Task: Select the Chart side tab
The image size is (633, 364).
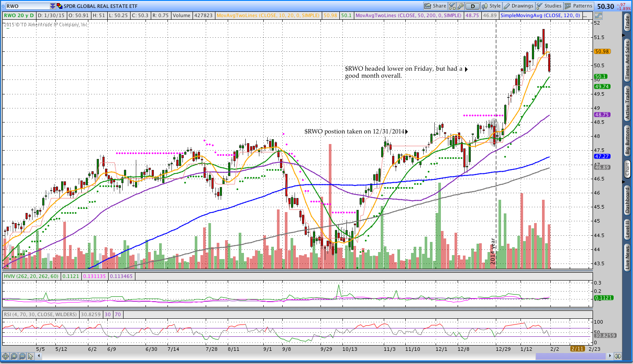Action: coord(628,169)
